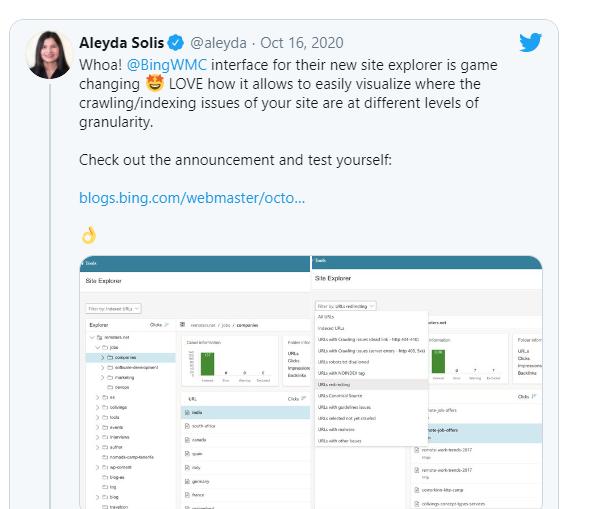Collapse the jobs folder in tree

point(97,347)
